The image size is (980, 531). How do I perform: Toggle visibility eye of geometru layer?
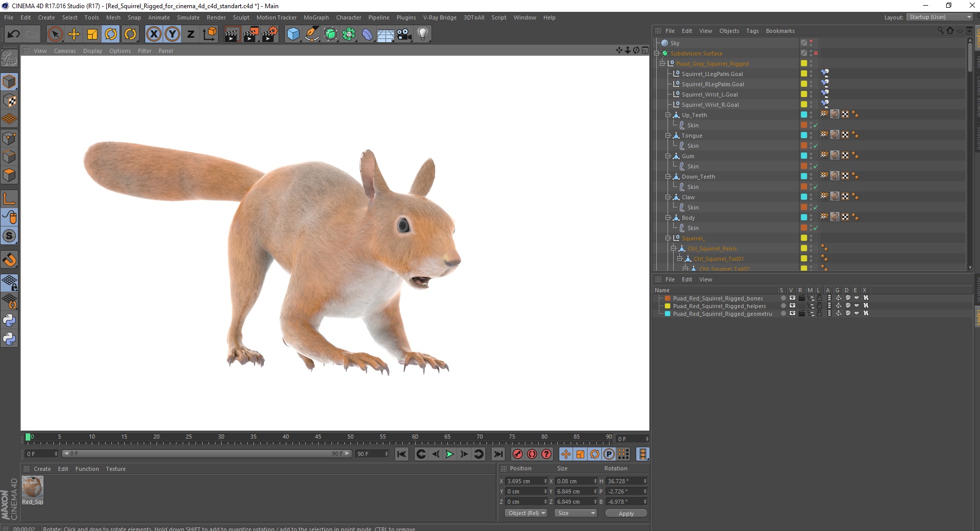click(x=792, y=314)
